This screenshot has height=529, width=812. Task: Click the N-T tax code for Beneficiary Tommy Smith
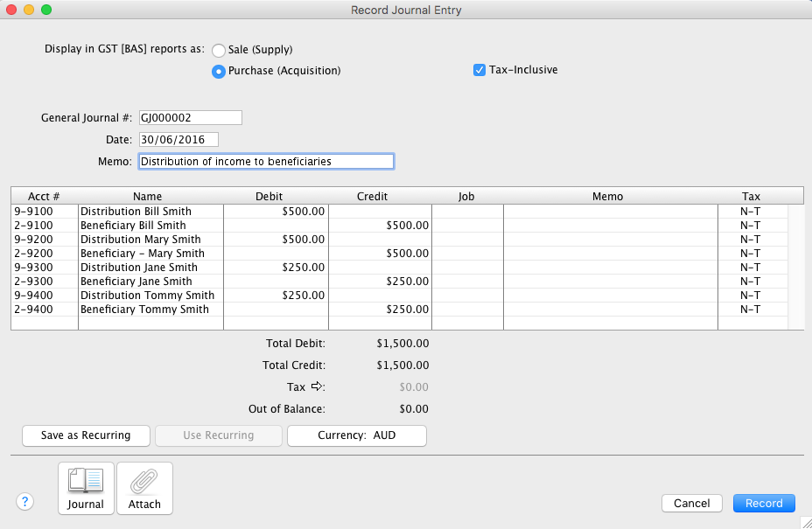(750, 310)
